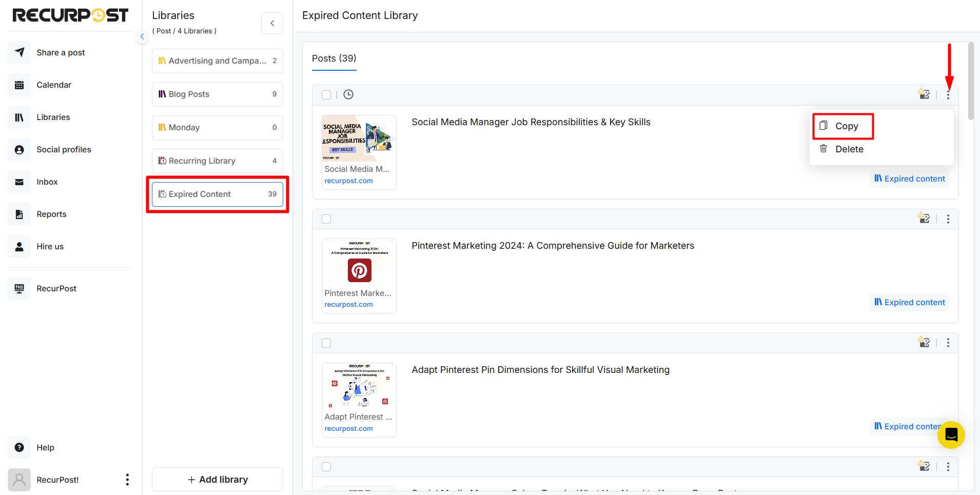
Task: Check the Adapt Pinterest Pin post checkbox
Action: click(326, 343)
